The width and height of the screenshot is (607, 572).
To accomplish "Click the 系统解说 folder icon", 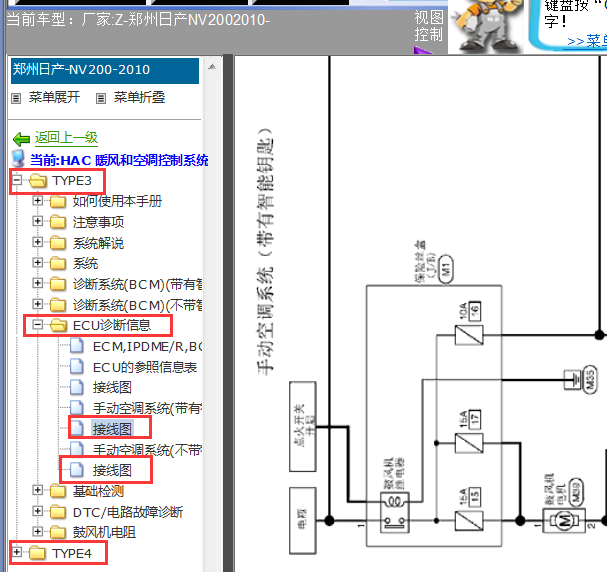I will pos(58,243).
